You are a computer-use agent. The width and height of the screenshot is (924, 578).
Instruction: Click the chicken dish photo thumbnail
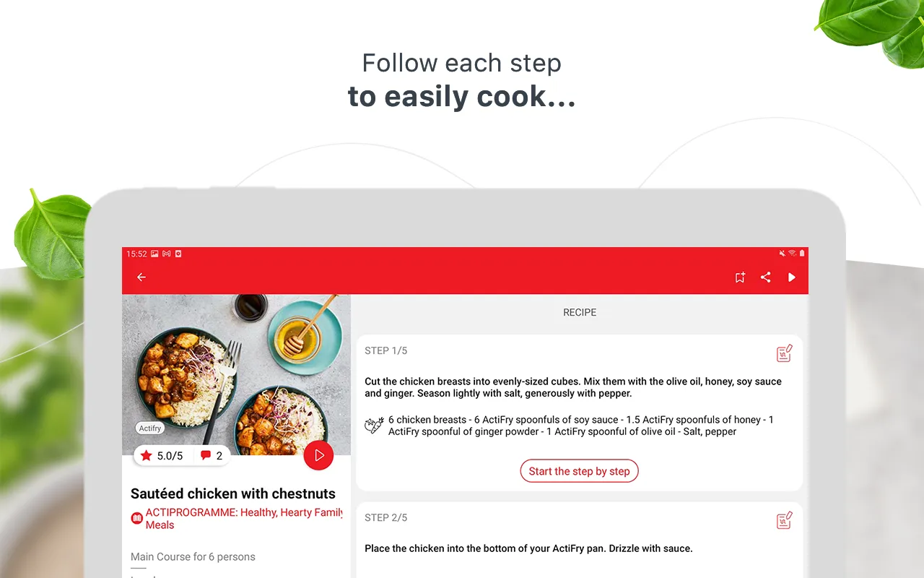point(236,374)
